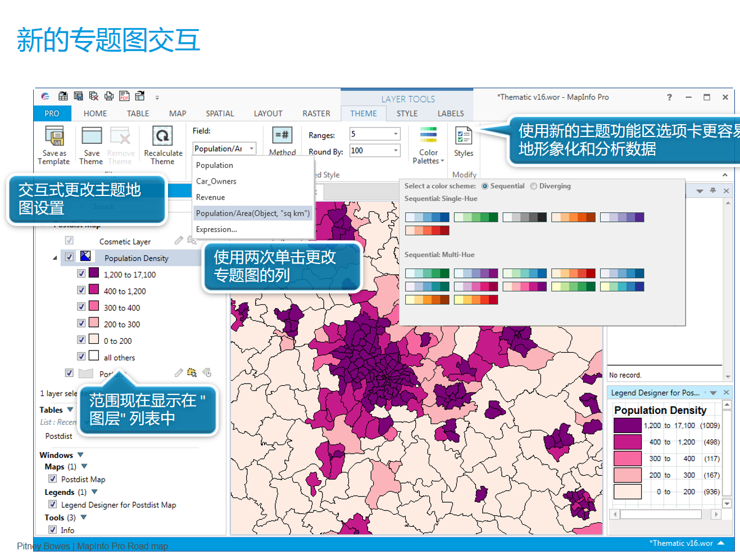Image resolution: width=740 pixels, height=560 pixels.
Task: Click the selectable icon on the Postdist layer row
Action: [x=192, y=372]
